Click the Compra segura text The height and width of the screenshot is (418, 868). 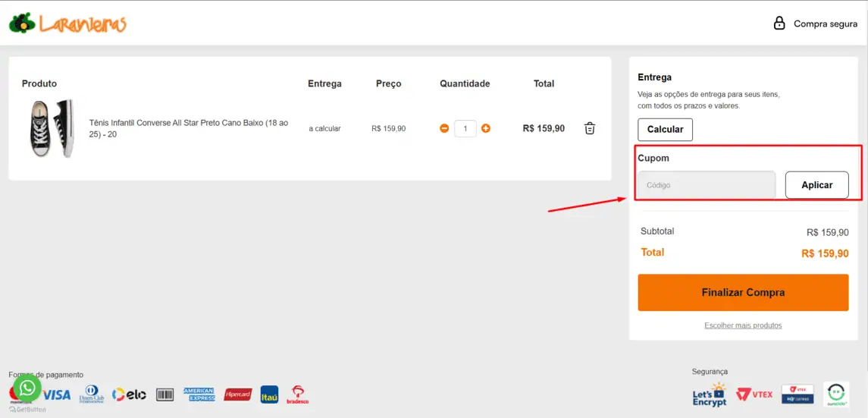click(826, 24)
